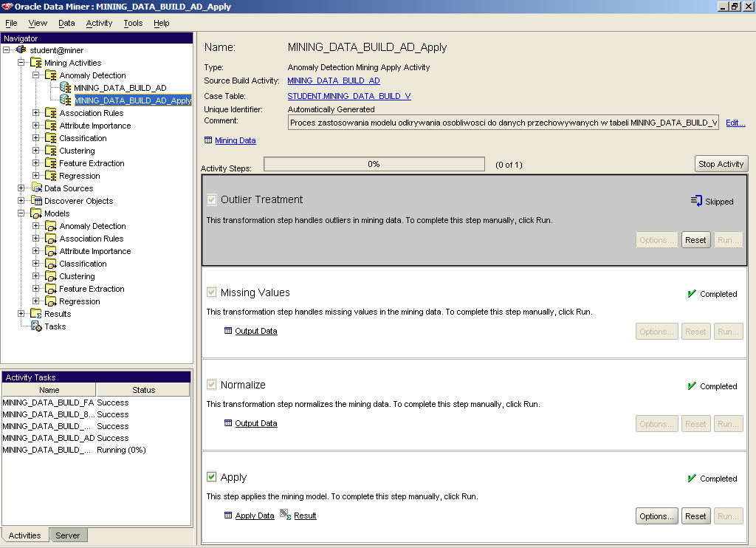This screenshot has width=756, height=548.
Task: Open the Activity menu
Action: [x=99, y=23]
